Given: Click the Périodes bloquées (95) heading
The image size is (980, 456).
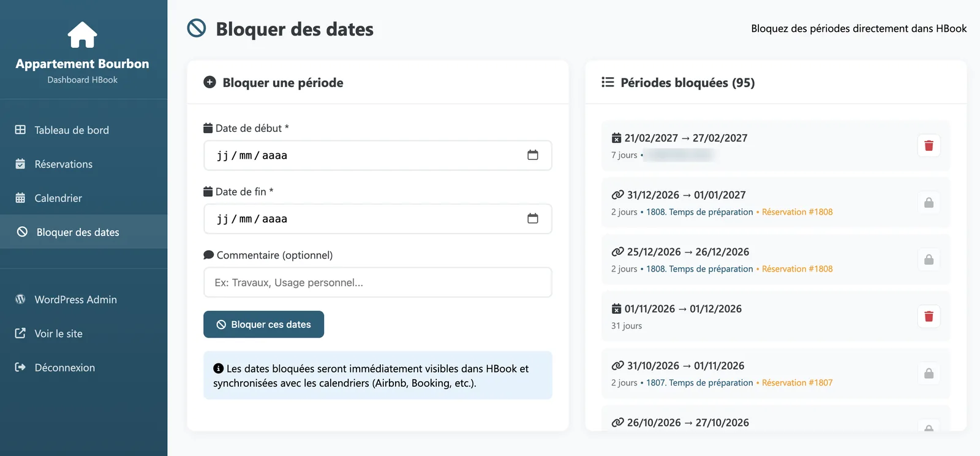Looking at the screenshot, I should click(x=687, y=83).
